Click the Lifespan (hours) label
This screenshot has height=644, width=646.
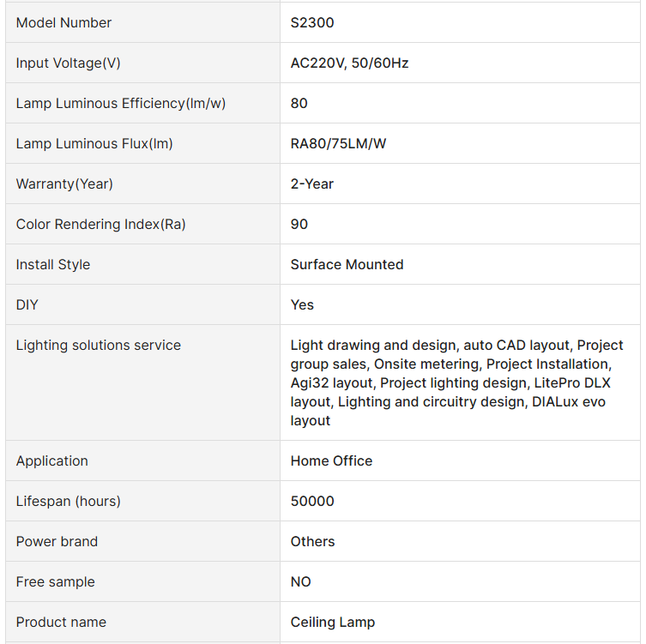click(68, 501)
